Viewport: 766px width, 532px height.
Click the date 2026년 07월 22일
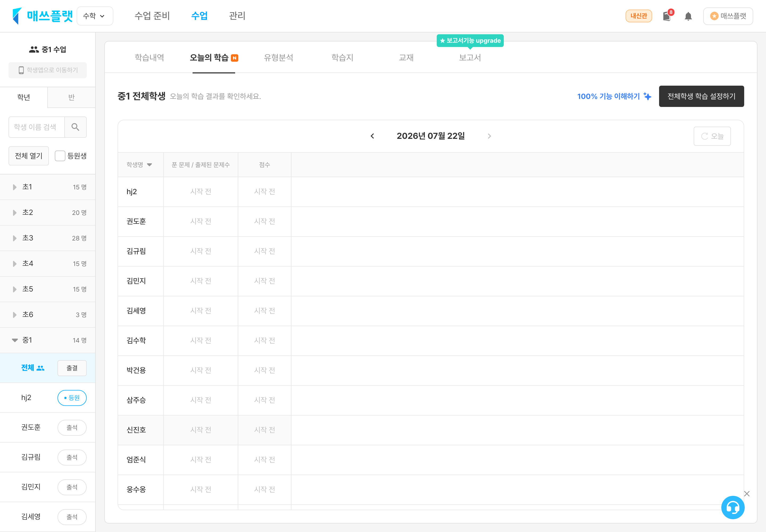coord(431,136)
